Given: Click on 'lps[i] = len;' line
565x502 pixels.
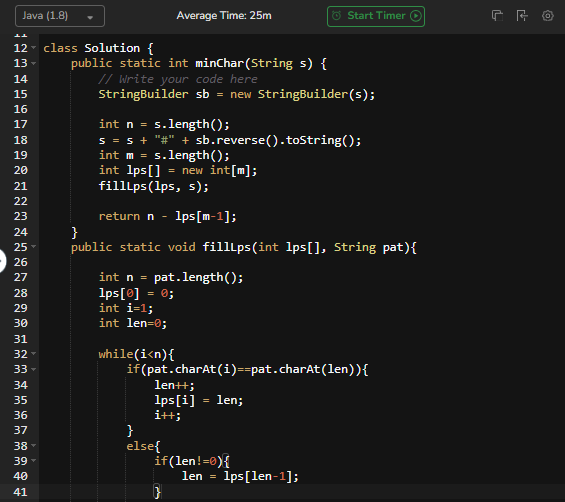Looking at the screenshot, I should tap(199, 400).
